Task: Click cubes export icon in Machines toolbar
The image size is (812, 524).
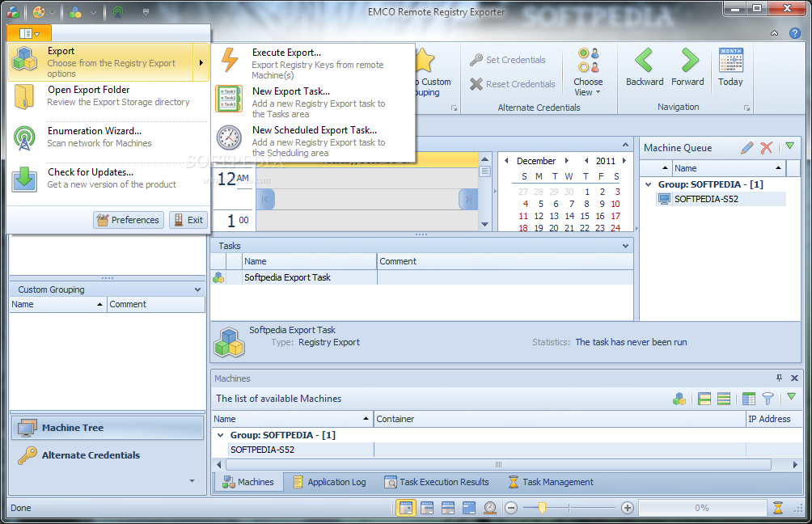Action: click(679, 399)
